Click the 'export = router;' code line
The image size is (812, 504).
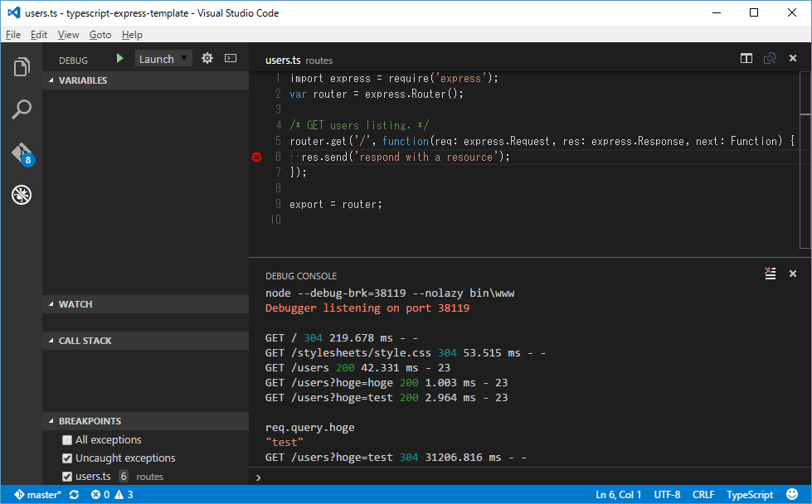(x=336, y=205)
